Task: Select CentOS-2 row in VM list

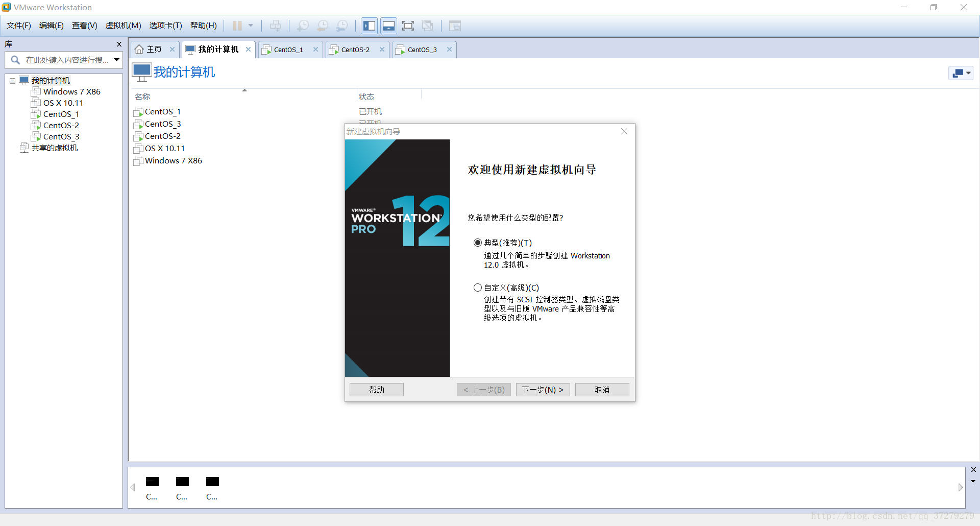Action: pyautogui.click(x=162, y=136)
